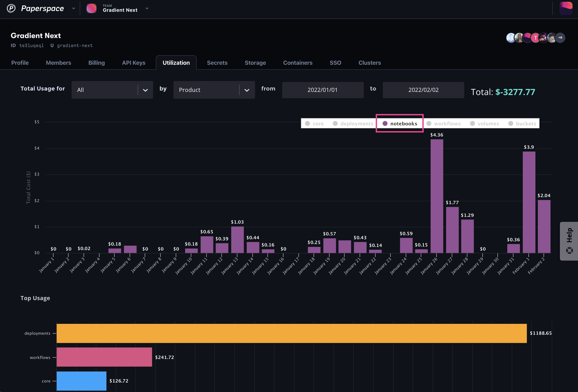Open the Paperspace product switcher chevron
This screenshot has width=578, height=392.
[73, 8]
